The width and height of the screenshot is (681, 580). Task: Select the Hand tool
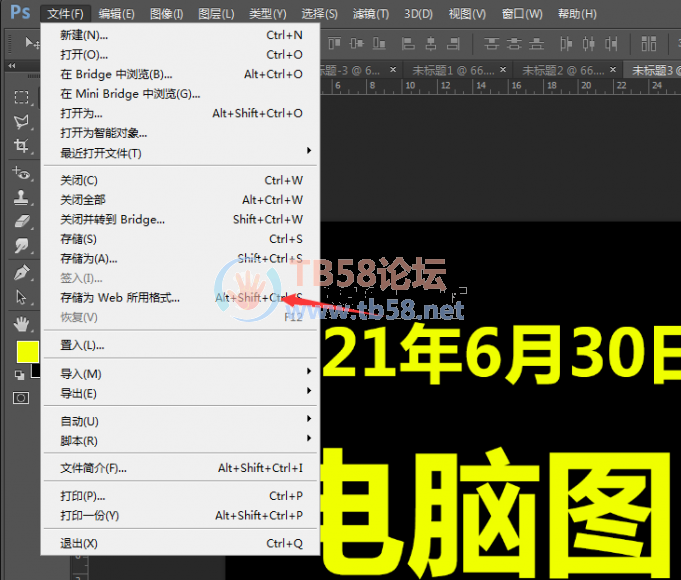pos(21,323)
